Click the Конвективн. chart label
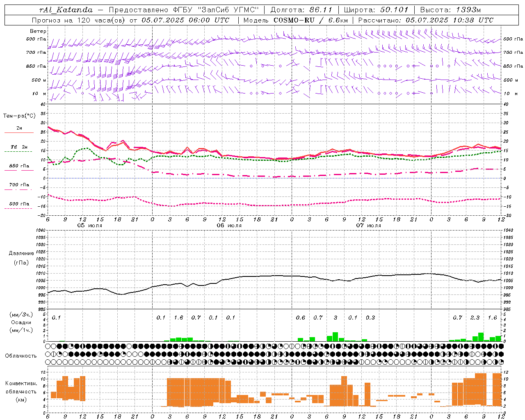 coord(21,383)
